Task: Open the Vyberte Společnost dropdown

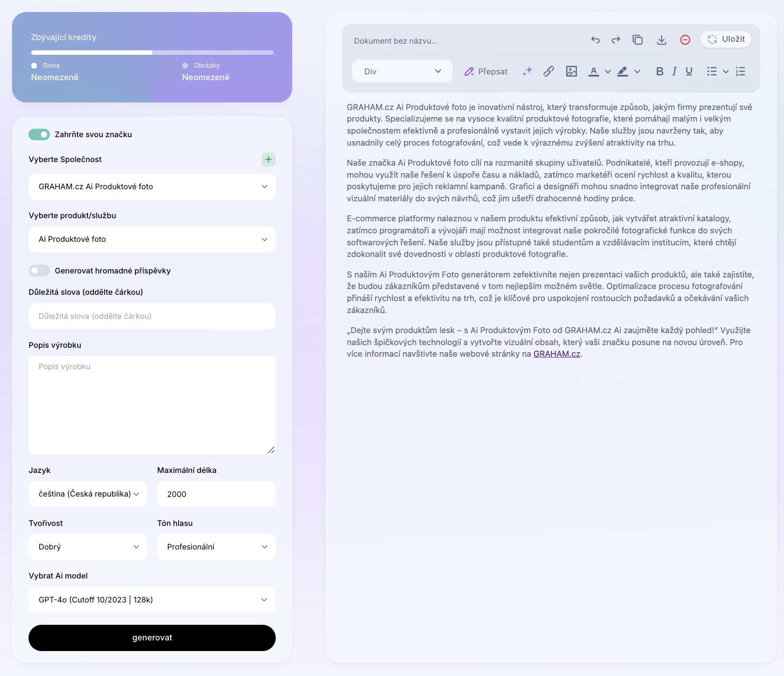Action: pos(152,187)
